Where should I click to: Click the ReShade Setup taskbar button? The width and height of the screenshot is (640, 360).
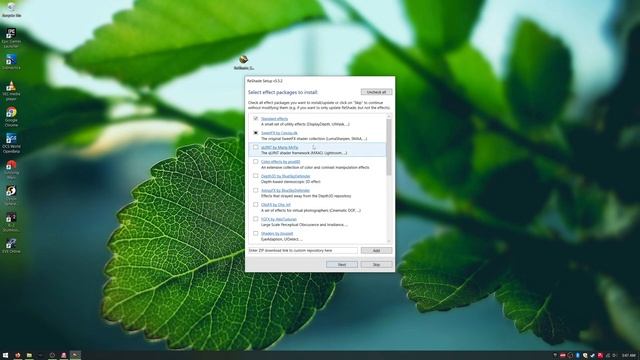(x=75, y=356)
